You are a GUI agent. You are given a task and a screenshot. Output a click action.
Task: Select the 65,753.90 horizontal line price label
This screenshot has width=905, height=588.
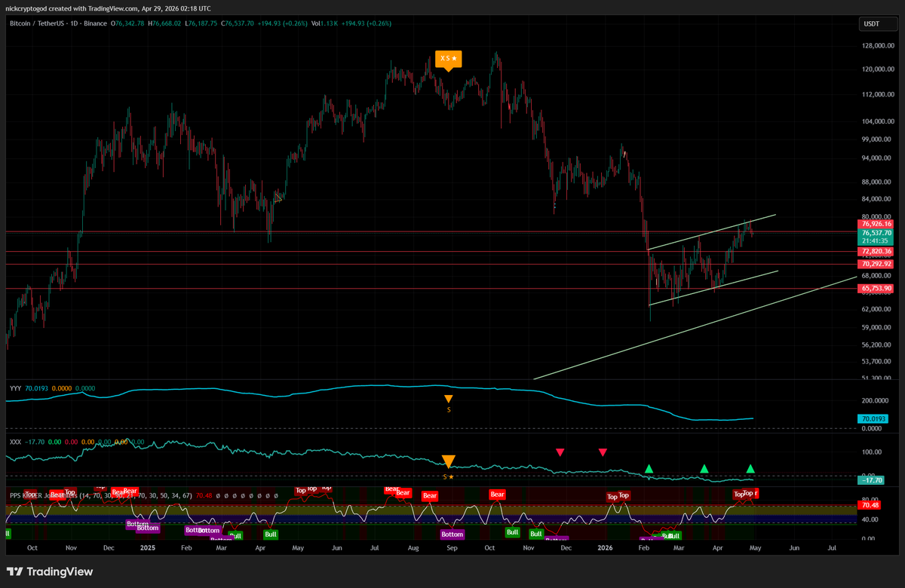click(876, 288)
